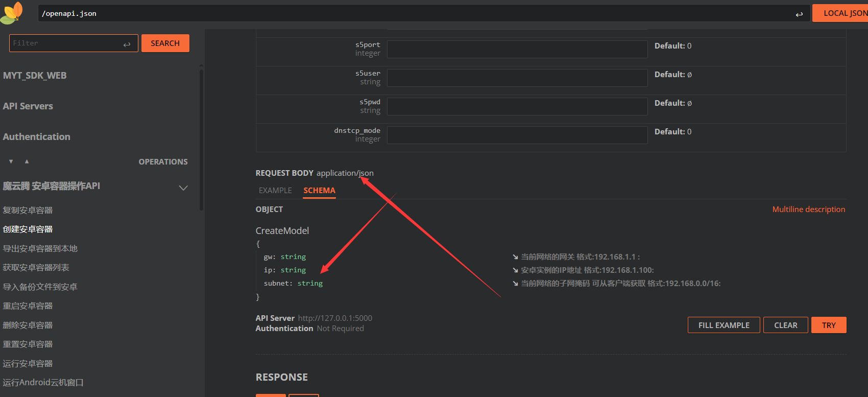Image resolution: width=868 pixels, height=397 pixels.
Task: Collapse all operations with down triangle
Action: point(11,161)
